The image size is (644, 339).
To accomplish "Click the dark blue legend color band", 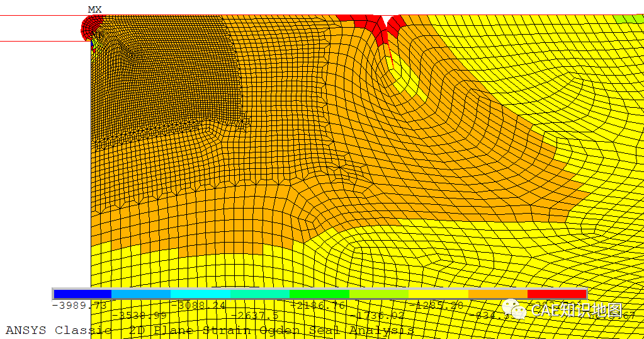I will [82, 294].
